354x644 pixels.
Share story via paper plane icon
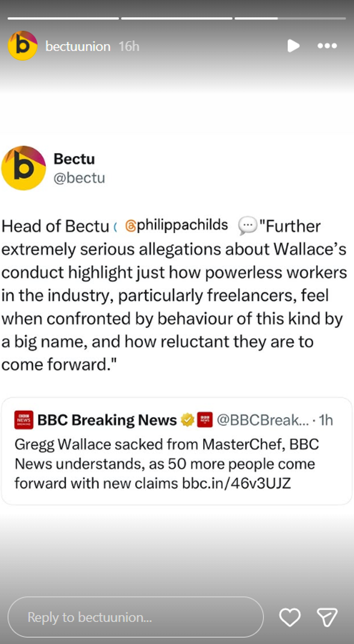(327, 617)
